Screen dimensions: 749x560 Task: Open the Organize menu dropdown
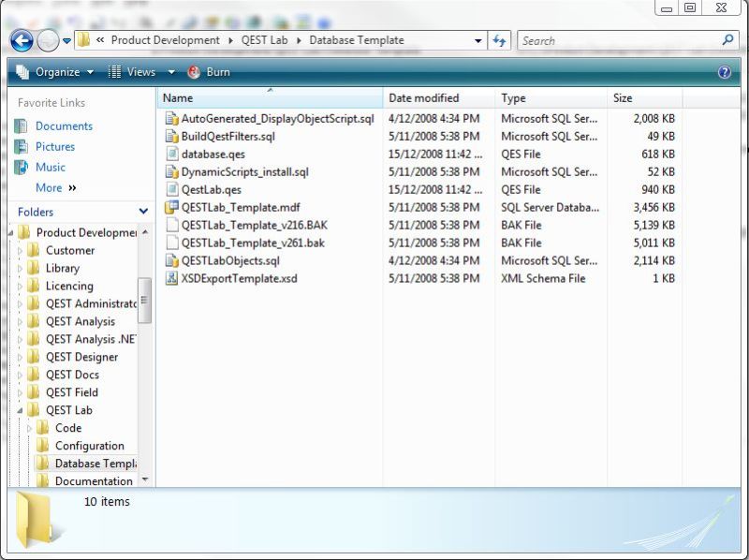[56, 72]
